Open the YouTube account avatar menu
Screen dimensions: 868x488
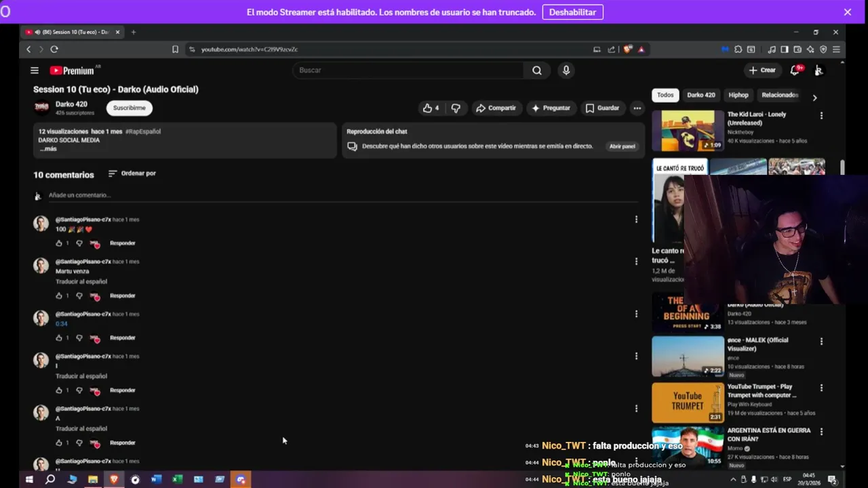tap(819, 70)
